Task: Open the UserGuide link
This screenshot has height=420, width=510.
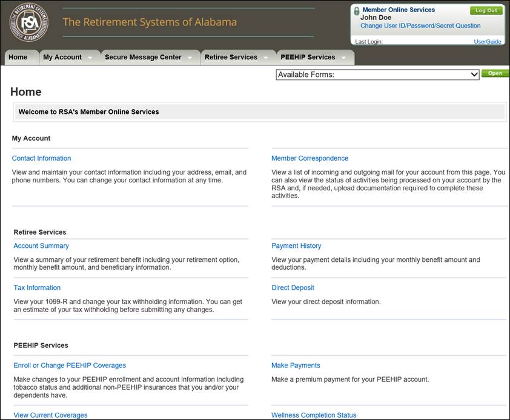Action: coord(487,42)
